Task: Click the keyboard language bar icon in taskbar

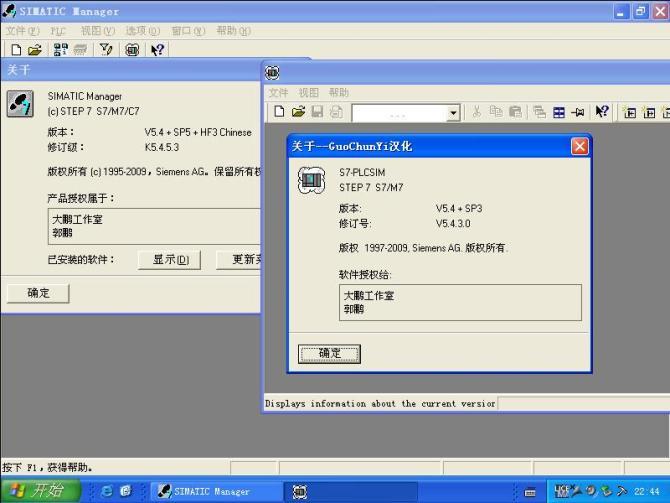Action: [x=530, y=492]
